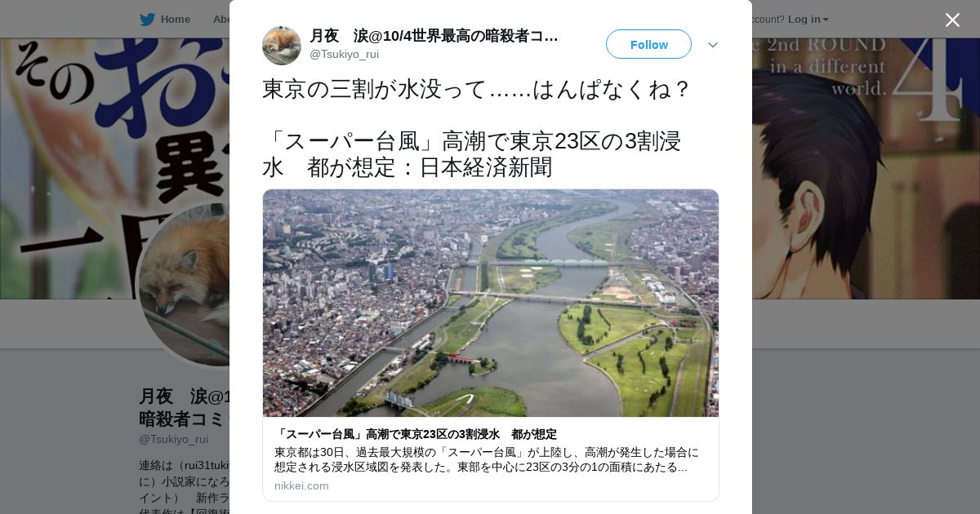Viewport: 980px width, 514px height.
Task: Open the partially hidden About menu item
Action: (x=221, y=20)
